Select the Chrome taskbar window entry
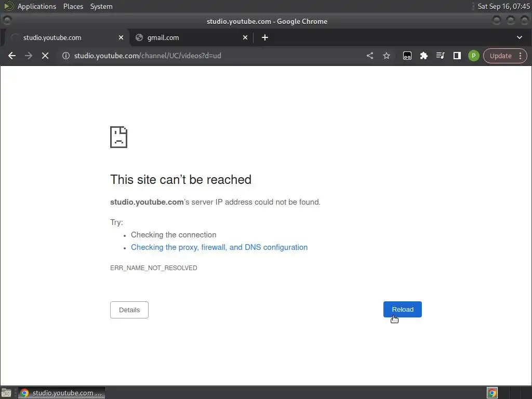Viewport: 532px width, 399px height. [x=61, y=393]
